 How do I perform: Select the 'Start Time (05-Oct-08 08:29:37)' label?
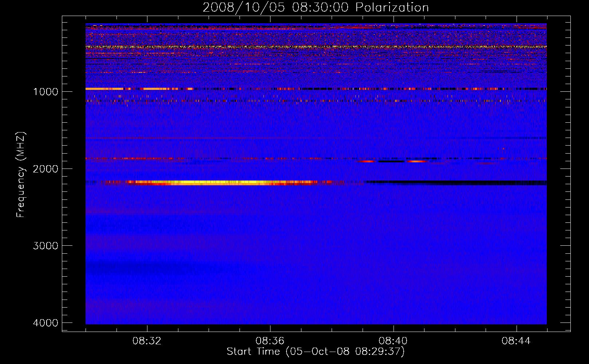[x=316, y=352]
